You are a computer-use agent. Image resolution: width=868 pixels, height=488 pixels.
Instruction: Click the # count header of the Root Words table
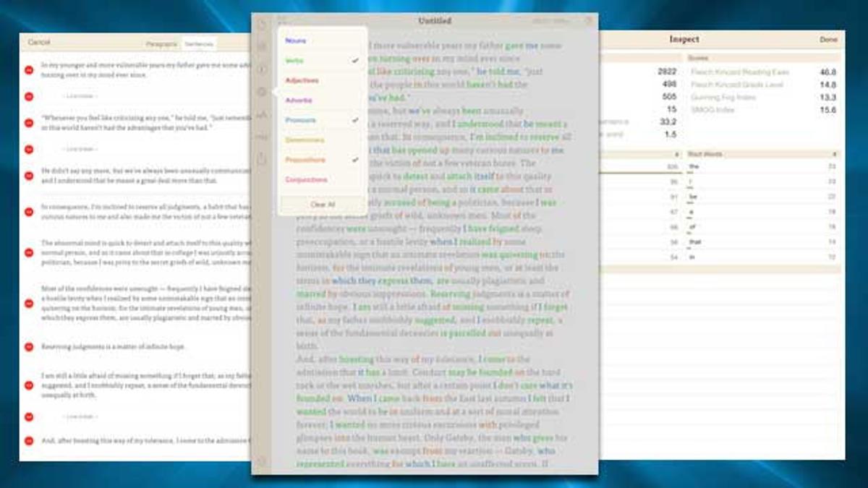click(834, 154)
